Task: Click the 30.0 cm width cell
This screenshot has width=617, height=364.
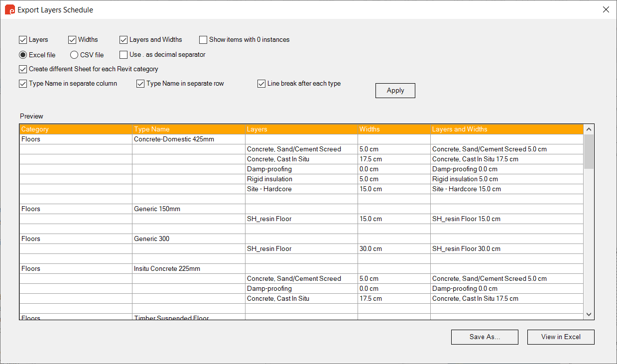Action: click(394, 249)
